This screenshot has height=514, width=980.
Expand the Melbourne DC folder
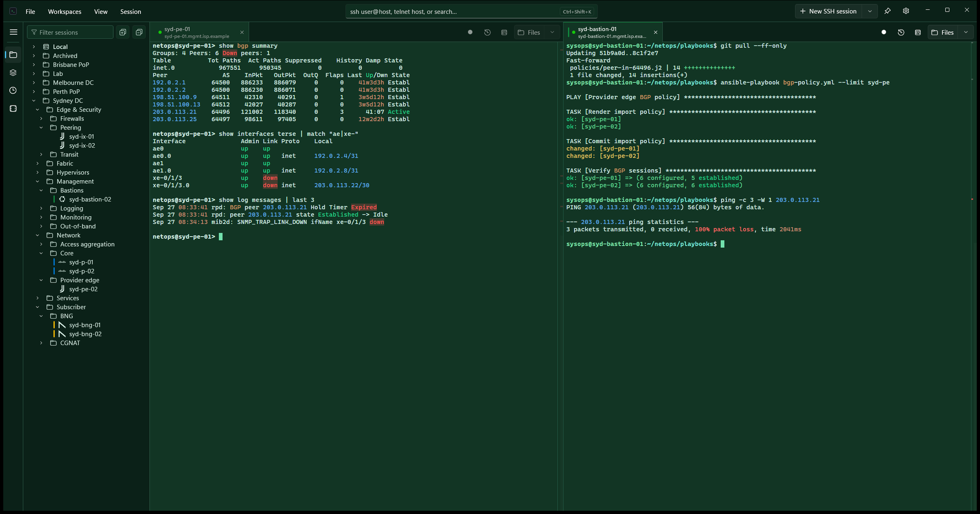[34, 83]
